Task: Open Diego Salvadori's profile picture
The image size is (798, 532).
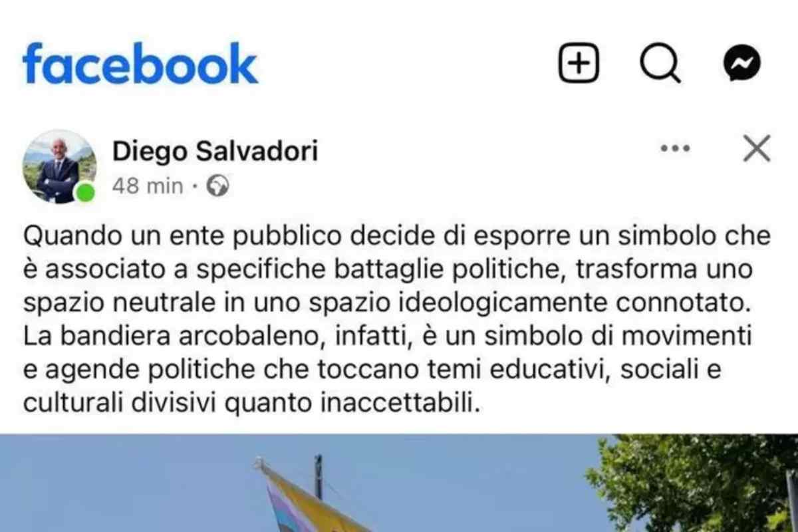Action: [59, 166]
